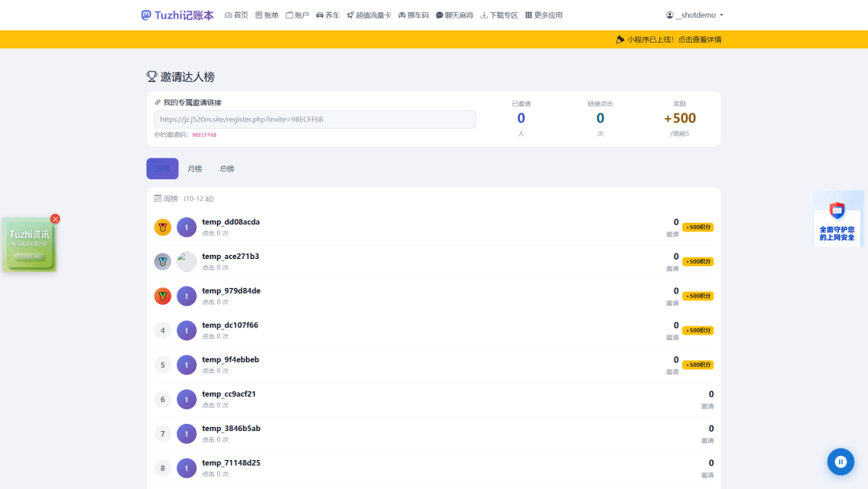Open the Tuzhi资讯 floating card
Screen dimensions: 868x489
[29, 244]
